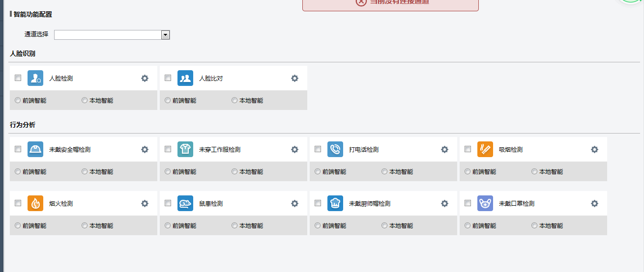Click the 通道选择 combo box field
Screen dimensions: 644x272
coord(108,35)
